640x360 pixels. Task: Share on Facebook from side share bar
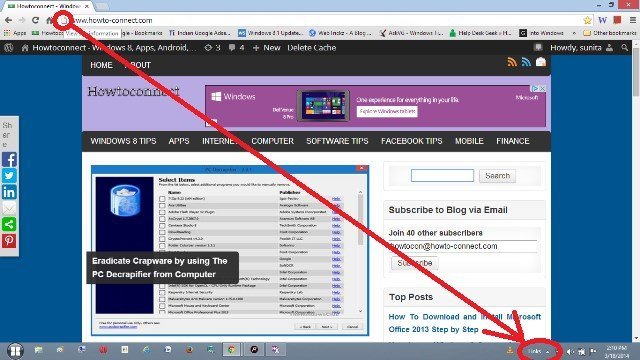click(9, 160)
